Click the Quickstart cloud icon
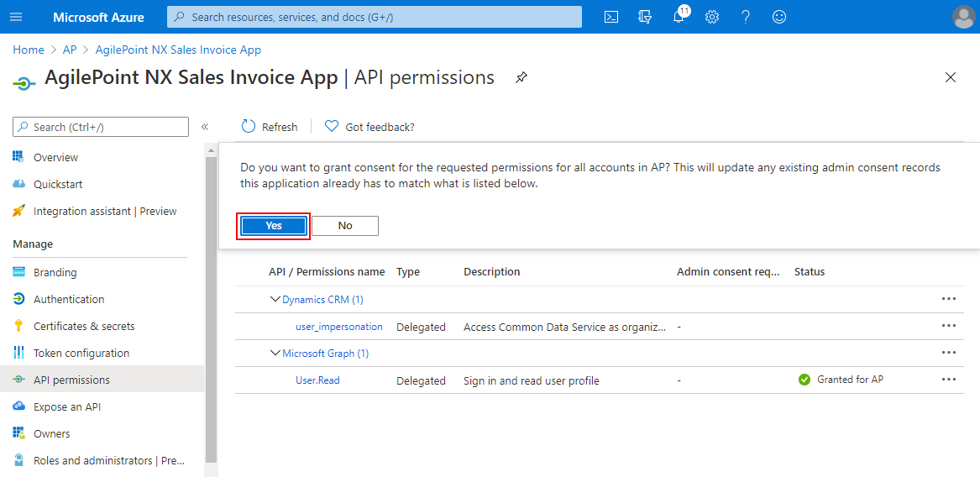Viewport: 980px width, 477px height. 18,184
